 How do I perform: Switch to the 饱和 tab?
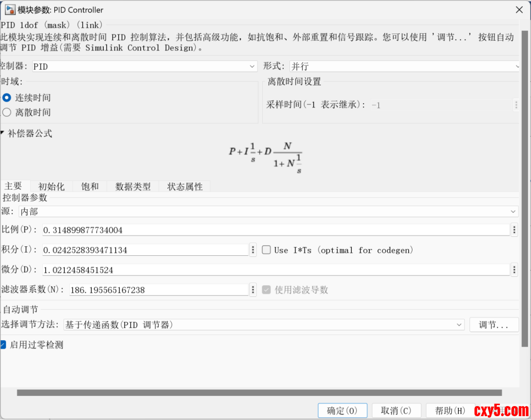coord(90,186)
